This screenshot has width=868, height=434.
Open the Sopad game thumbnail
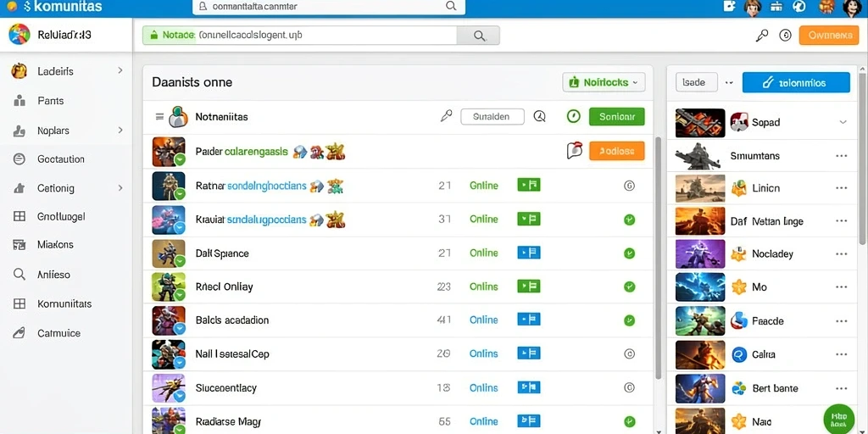700,123
